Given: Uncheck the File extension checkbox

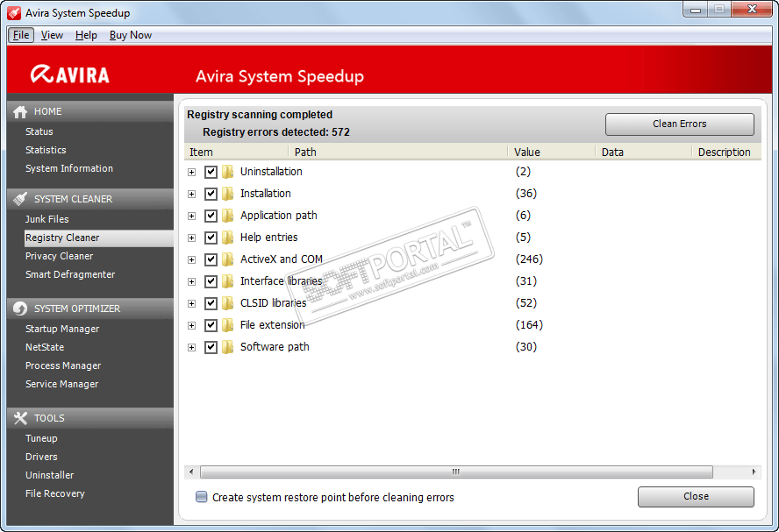Looking at the screenshot, I should coord(211,325).
